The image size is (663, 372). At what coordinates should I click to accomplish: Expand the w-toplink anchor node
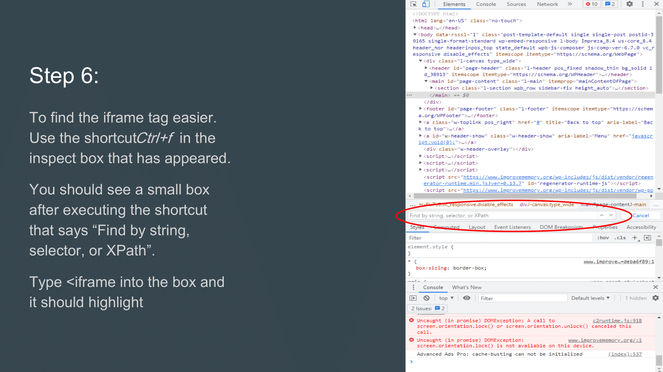[421, 122]
